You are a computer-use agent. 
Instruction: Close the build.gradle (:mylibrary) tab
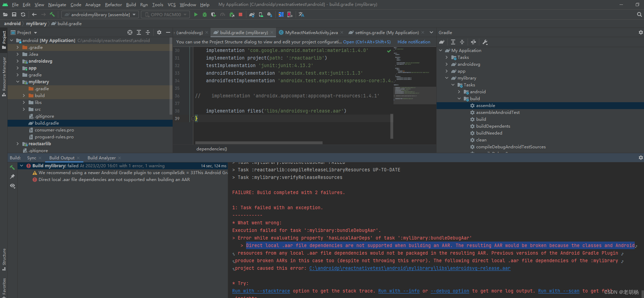click(x=272, y=32)
